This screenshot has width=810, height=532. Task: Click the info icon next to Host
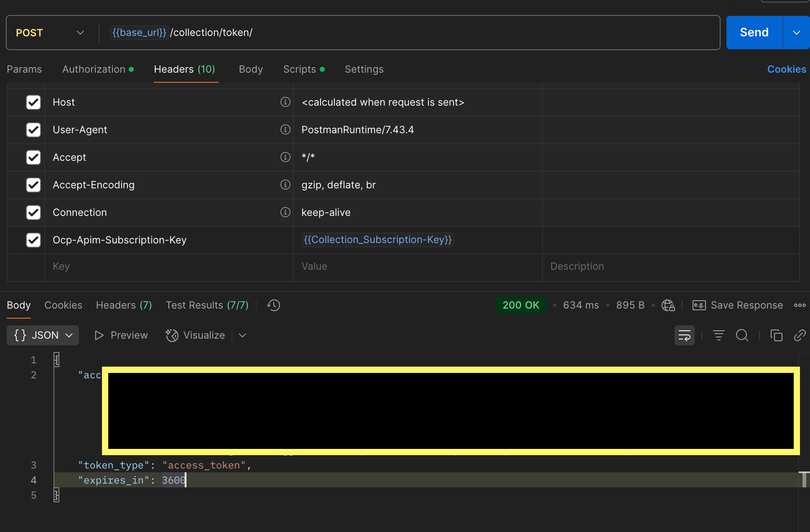coord(285,102)
